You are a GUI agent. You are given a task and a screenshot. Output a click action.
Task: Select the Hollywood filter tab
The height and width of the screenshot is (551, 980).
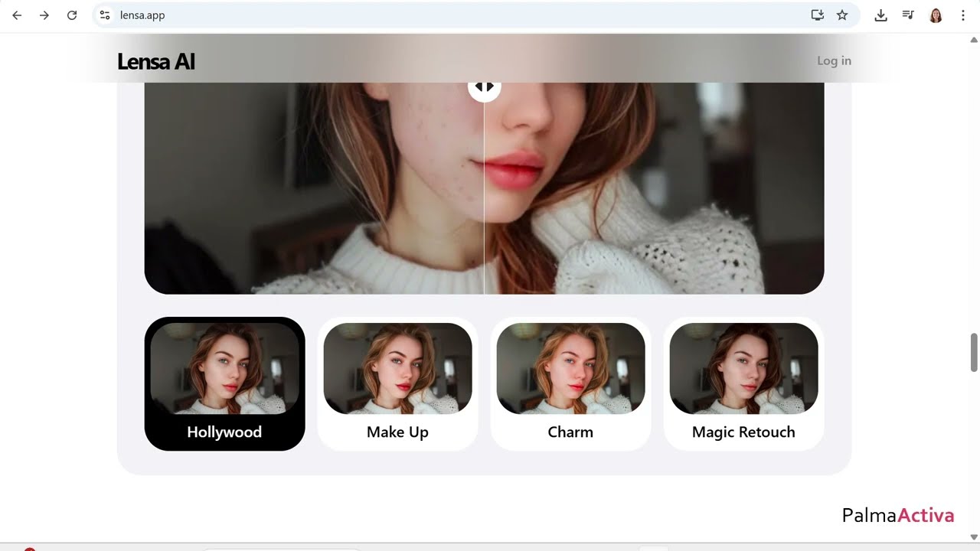point(224,383)
